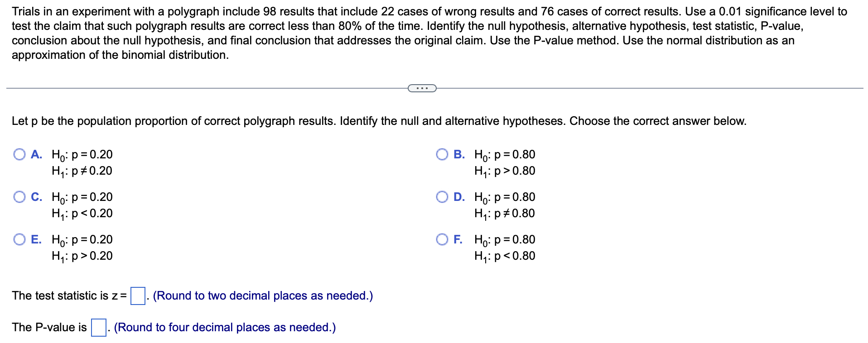Image resolution: width=868 pixels, height=343 pixels.
Task: Click inside the P-value input box
Action: 98,328
